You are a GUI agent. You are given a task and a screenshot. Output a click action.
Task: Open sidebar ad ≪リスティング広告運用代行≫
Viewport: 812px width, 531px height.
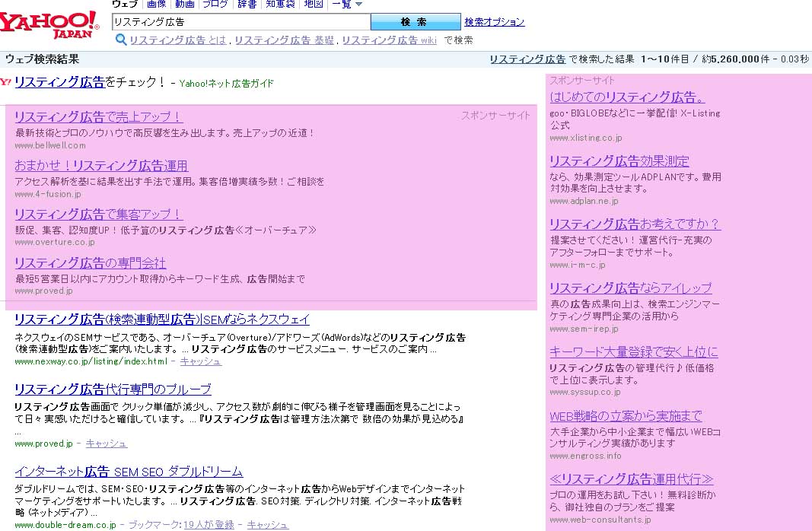click(x=632, y=479)
